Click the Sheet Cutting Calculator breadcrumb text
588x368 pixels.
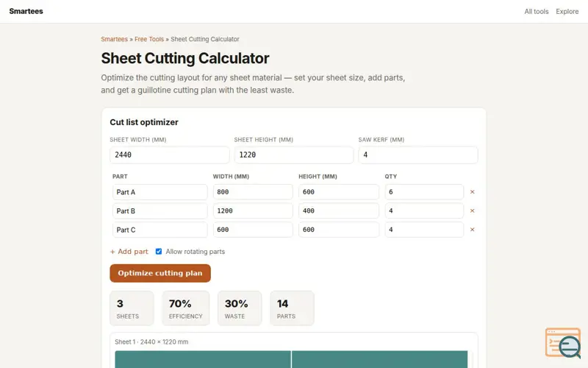pos(205,39)
